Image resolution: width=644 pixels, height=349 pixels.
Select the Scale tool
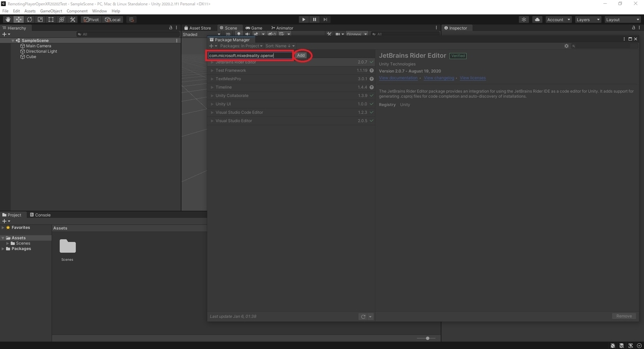click(40, 19)
